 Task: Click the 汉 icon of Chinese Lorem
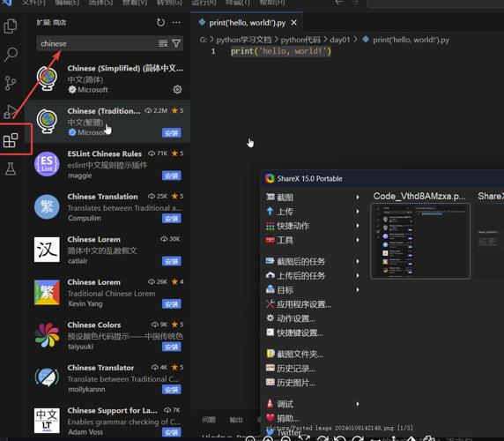click(47, 250)
